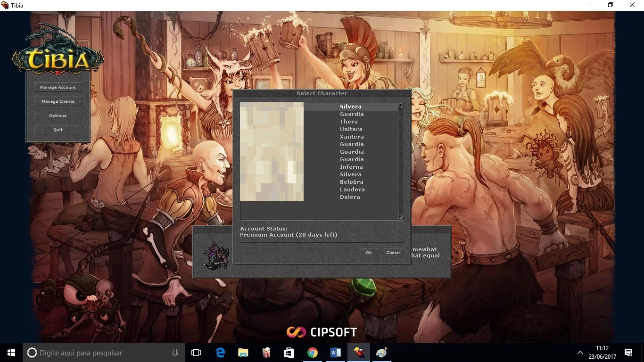Open Windows Start menu icon
The height and width of the screenshot is (362, 644).
coord(11,353)
